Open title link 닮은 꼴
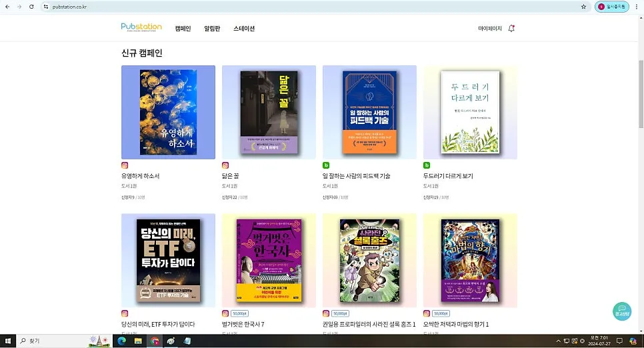The width and height of the screenshot is (644, 348). (230, 176)
